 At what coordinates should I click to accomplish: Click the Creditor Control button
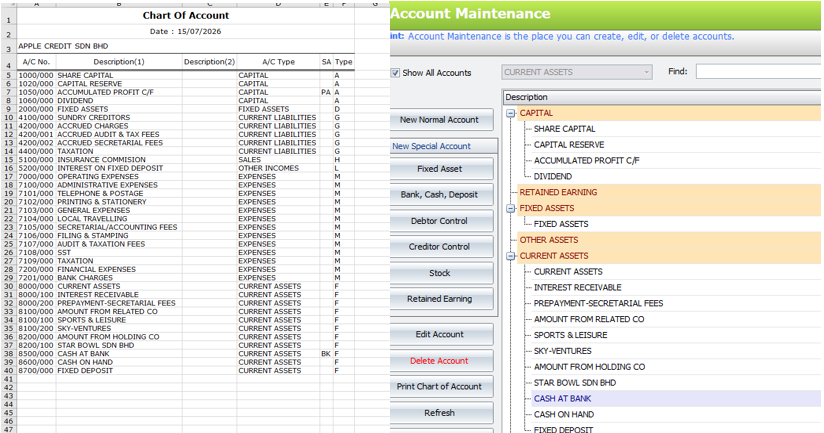[439, 246]
